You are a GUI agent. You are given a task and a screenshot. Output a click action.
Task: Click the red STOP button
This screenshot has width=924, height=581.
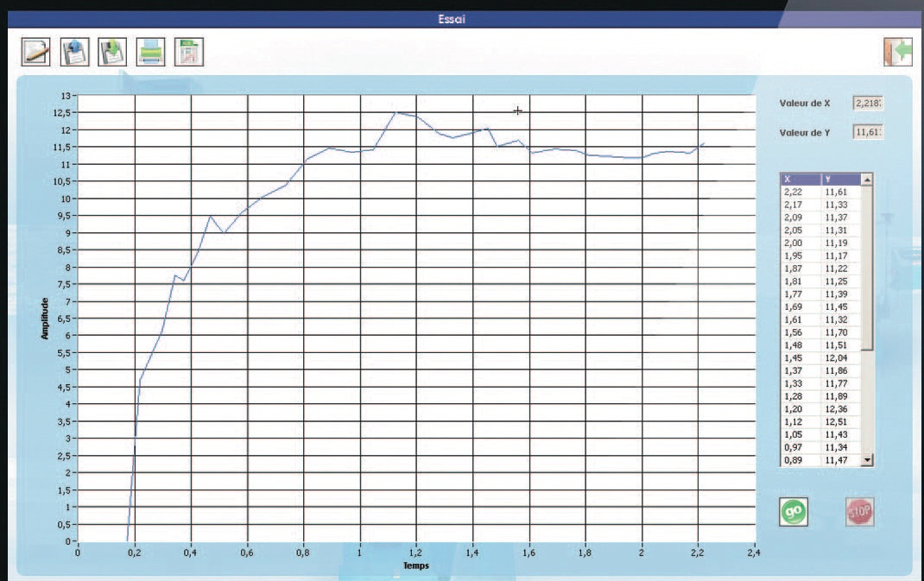coord(860,511)
